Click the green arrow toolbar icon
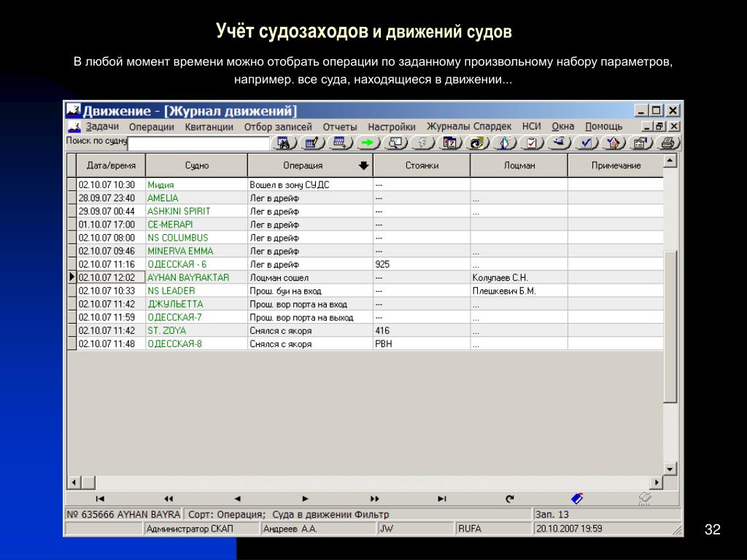The width and height of the screenshot is (747, 560). 368,142
